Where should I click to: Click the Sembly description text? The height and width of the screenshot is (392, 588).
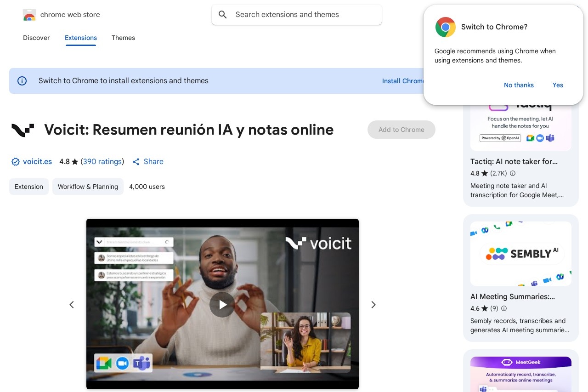520,325
